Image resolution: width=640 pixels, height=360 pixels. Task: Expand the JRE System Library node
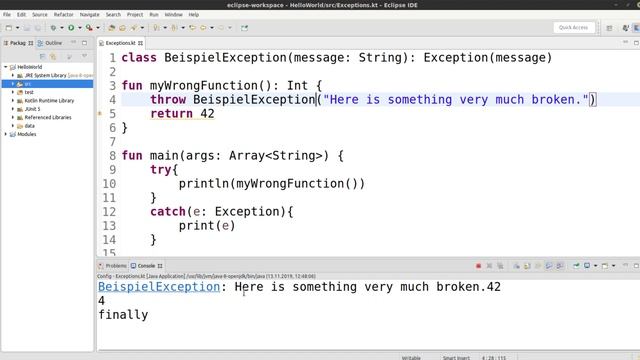pyautogui.click(x=13, y=76)
